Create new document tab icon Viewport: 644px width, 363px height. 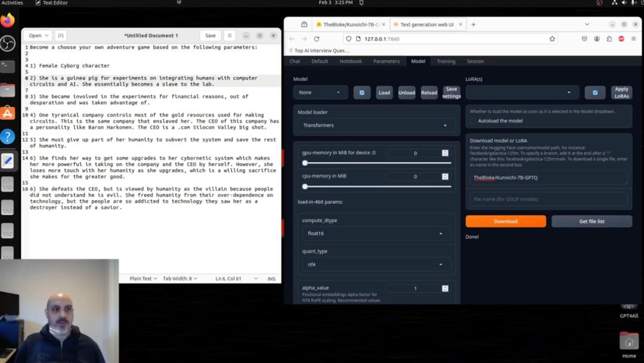coord(61,36)
